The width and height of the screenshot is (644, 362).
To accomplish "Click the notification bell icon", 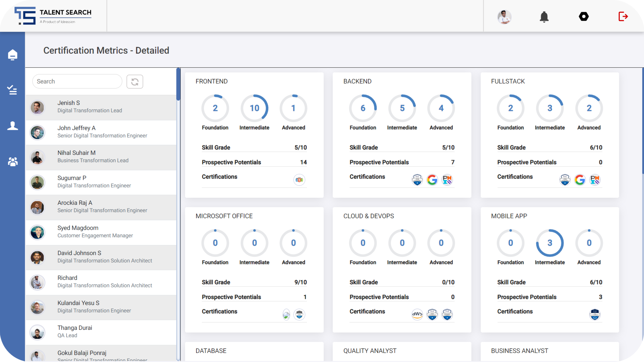I will click(544, 17).
